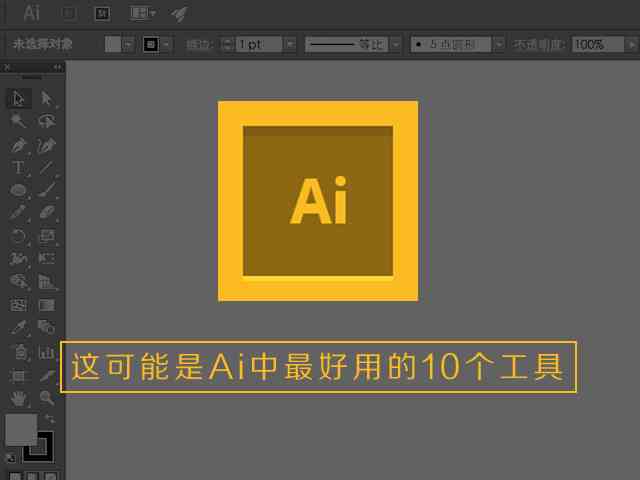Select the Paintbrush tool

point(47,190)
